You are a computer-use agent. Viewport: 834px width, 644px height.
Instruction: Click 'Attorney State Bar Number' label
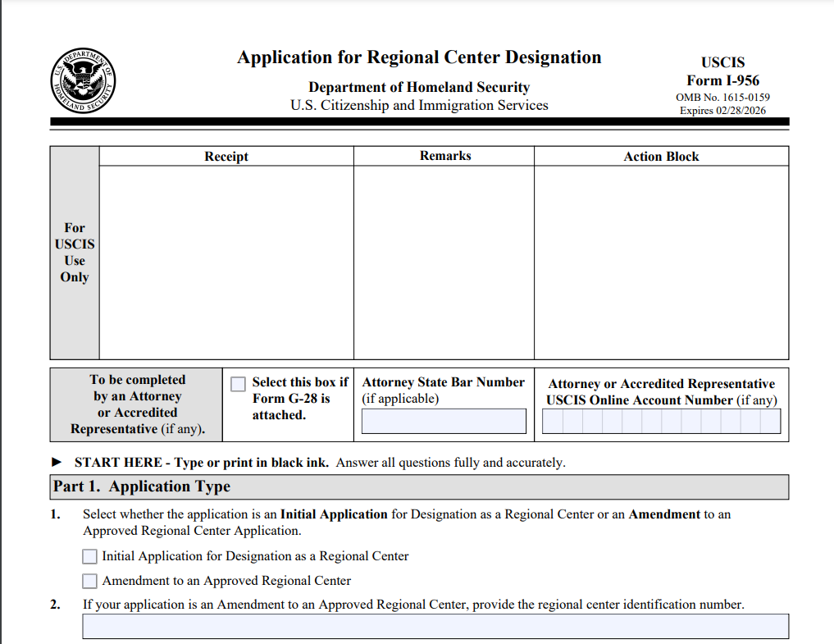pyautogui.click(x=443, y=382)
